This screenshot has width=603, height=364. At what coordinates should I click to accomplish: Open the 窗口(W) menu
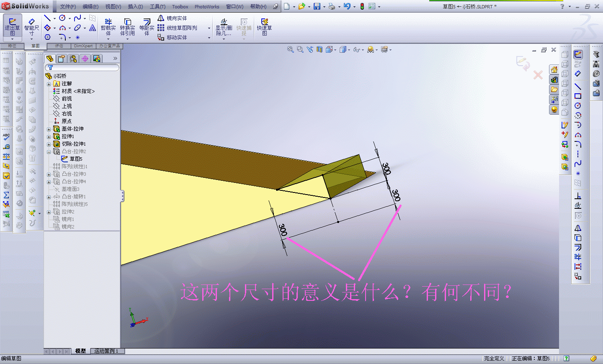click(x=234, y=7)
